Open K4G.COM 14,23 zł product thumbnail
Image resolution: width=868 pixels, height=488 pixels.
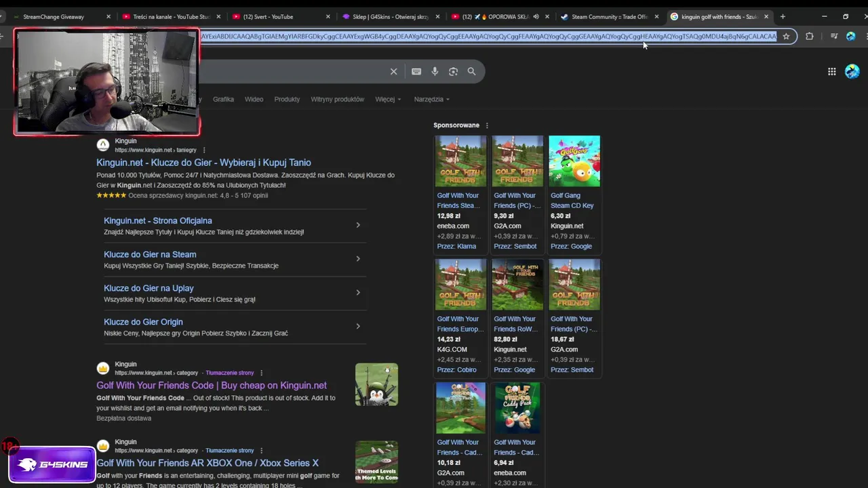(460, 285)
